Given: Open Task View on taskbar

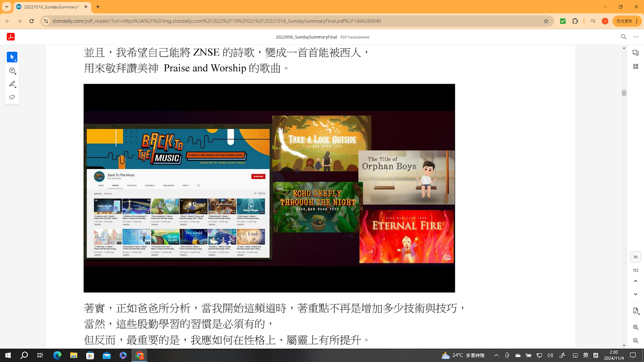Looking at the screenshot, I should coord(40,355).
